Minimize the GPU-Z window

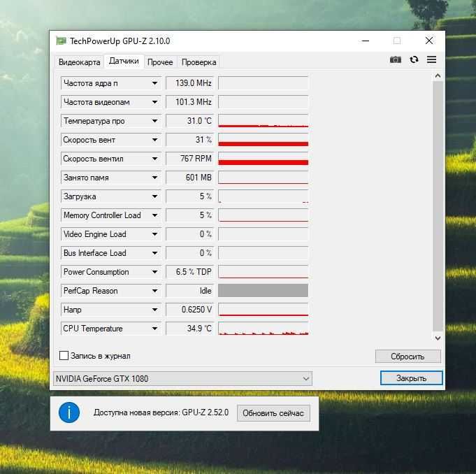pyautogui.click(x=366, y=41)
